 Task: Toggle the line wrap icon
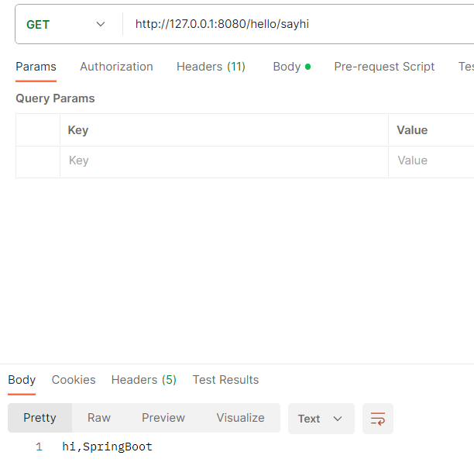pos(377,419)
